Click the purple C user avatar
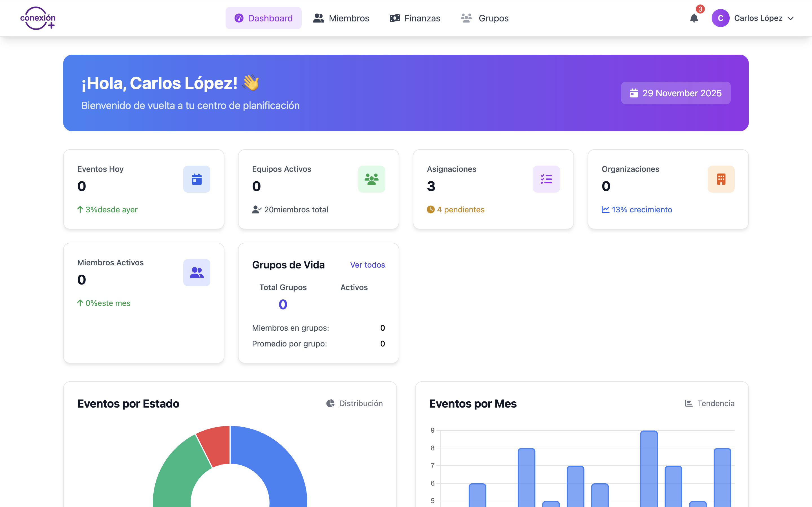This screenshot has height=507, width=812. click(x=720, y=18)
